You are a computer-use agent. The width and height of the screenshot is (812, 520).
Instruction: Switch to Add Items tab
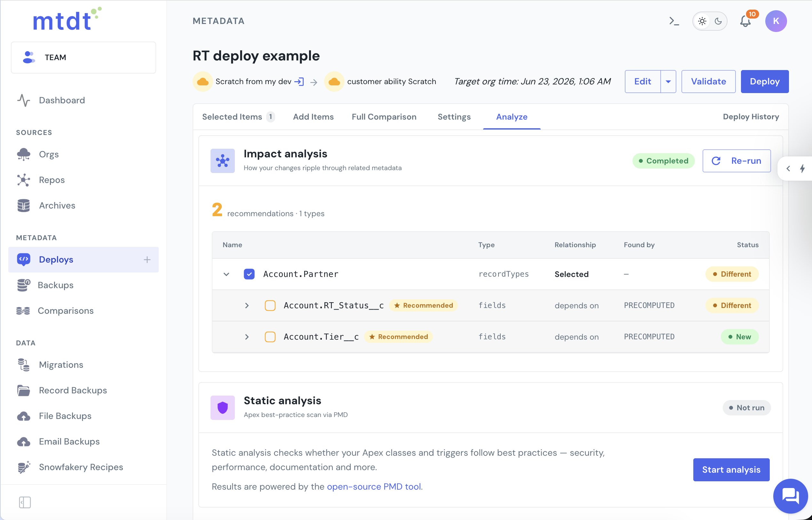tap(313, 117)
